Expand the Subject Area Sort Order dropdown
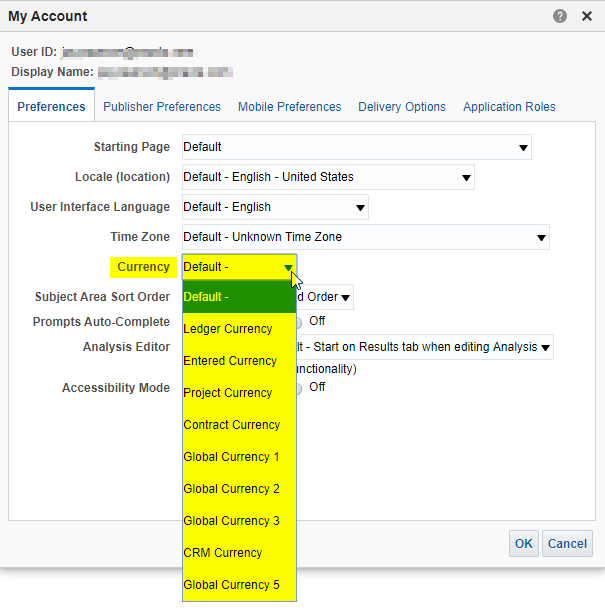The height and width of the screenshot is (616, 605). pyautogui.click(x=344, y=297)
